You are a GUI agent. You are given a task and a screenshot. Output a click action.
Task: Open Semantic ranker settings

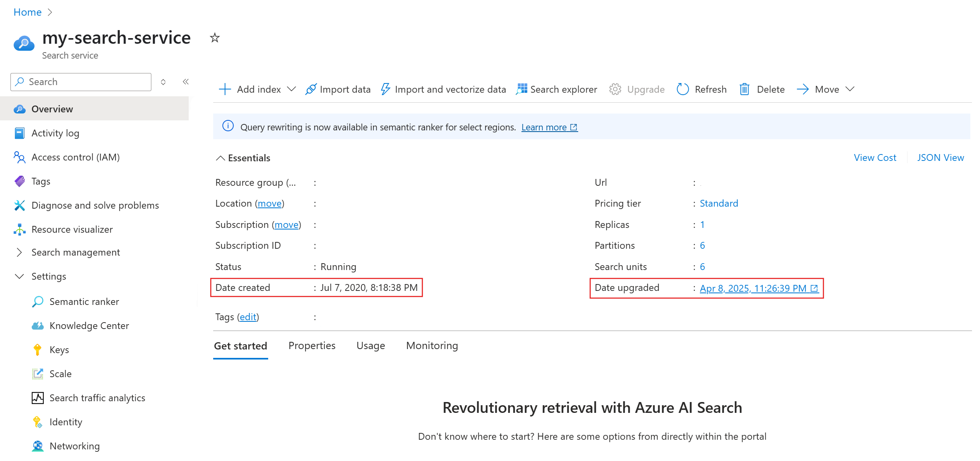click(x=84, y=301)
